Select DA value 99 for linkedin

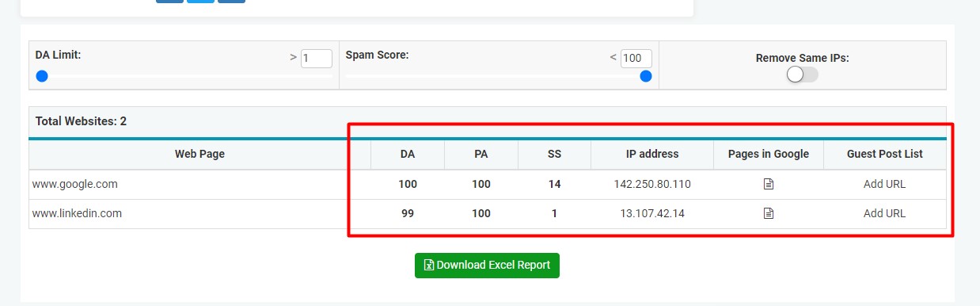(x=408, y=213)
